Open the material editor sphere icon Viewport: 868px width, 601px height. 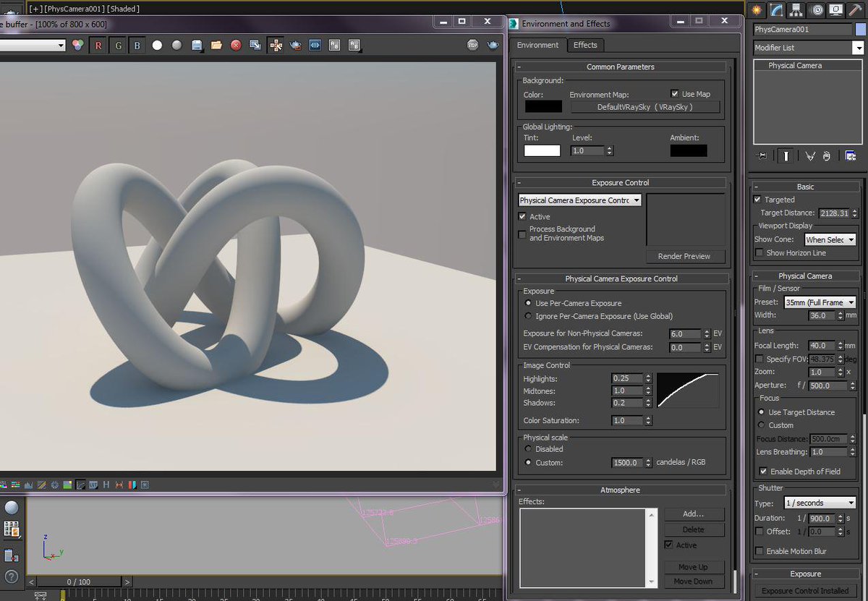12,508
